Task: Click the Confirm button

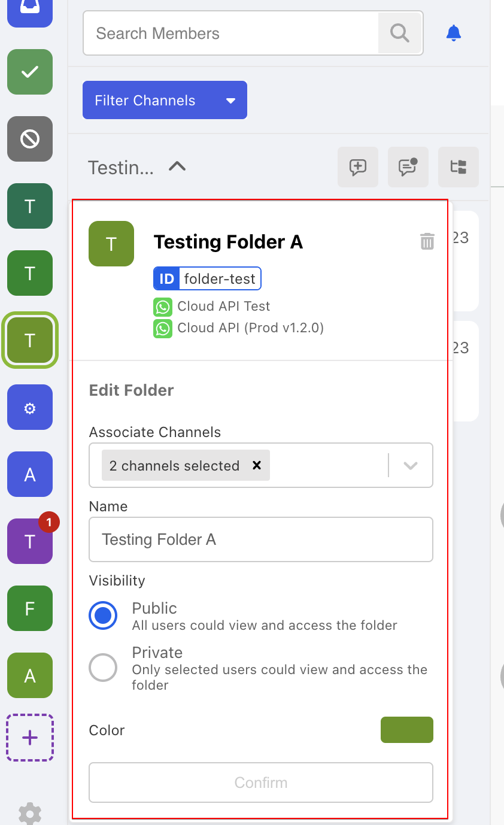Action: (261, 782)
